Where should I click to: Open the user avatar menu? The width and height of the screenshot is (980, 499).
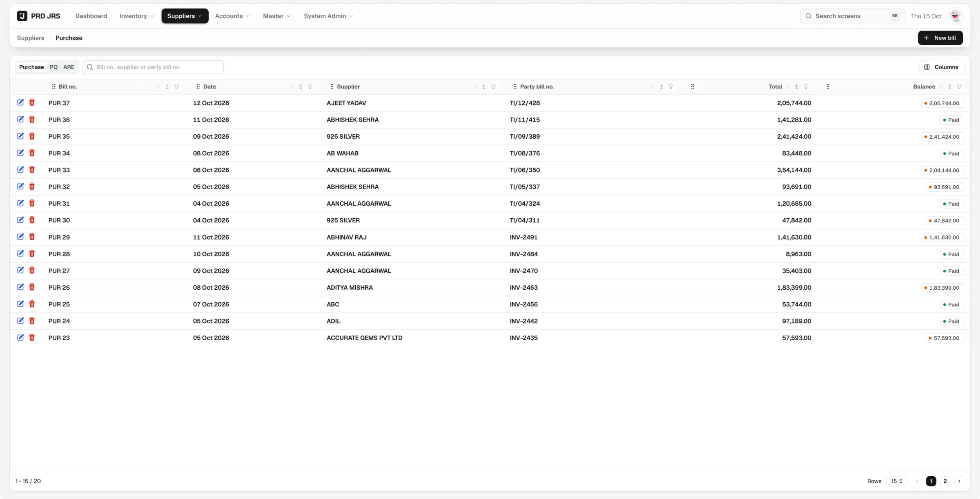click(x=955, y=16)
